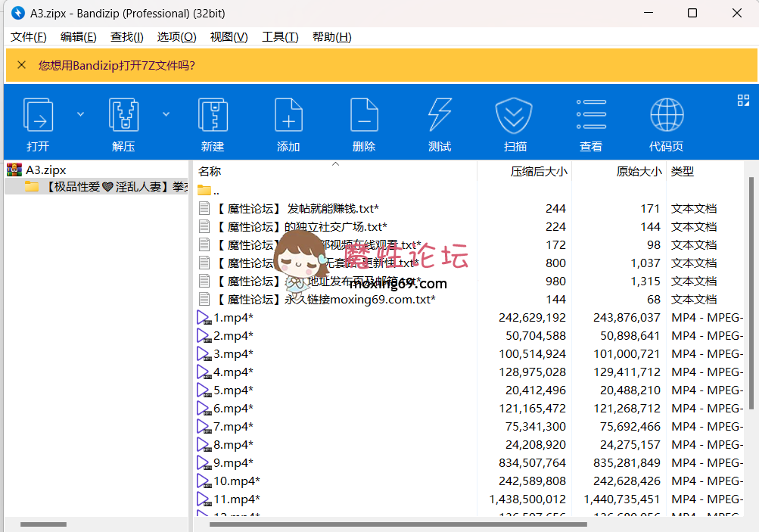The width and height of the screenshot is (759, 532).
Task: Click the 解压 (Extract) toolbar icon
Action: pos(123,115)
